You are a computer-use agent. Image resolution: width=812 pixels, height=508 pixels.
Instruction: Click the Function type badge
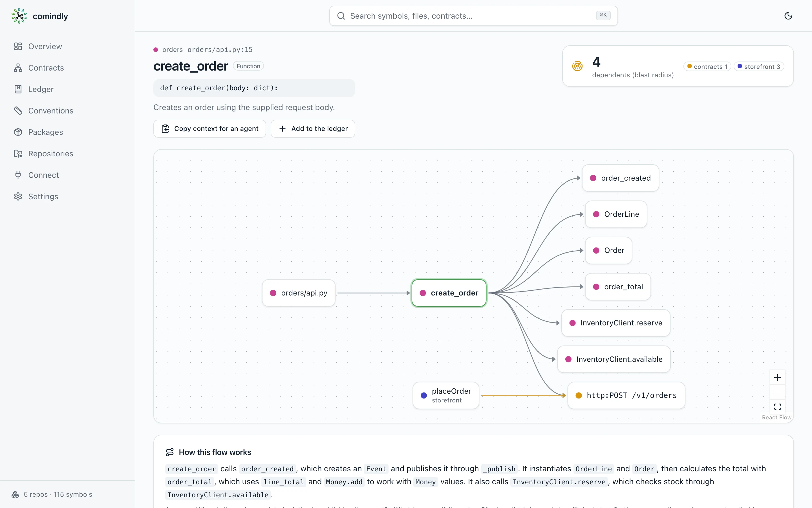(x=248, y=66)
